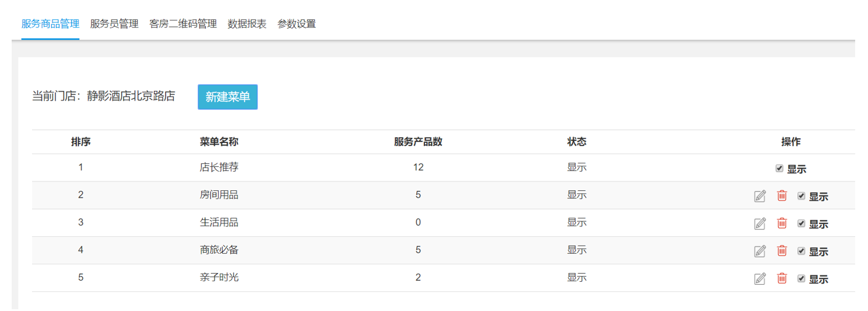Screen dimensions: 868x311
Task: Delete the 亲子时光 menu via trash icon
Action: [782, 278]
